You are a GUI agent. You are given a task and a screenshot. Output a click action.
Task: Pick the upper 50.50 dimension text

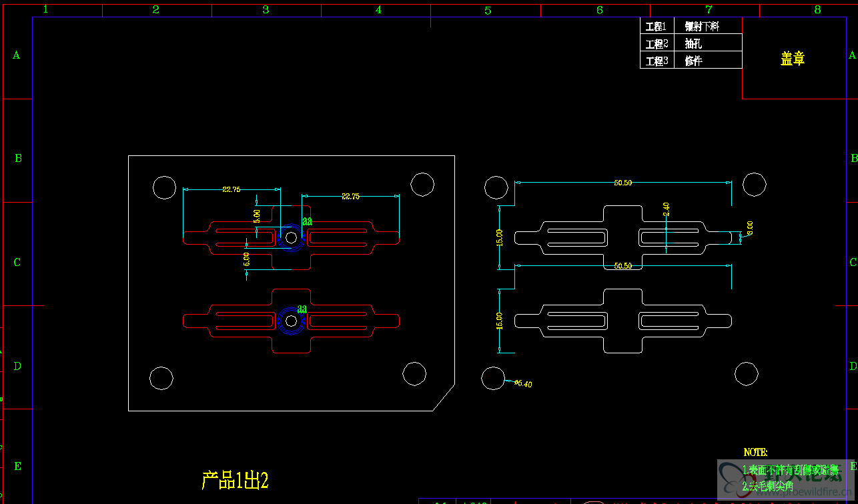coord(622,183)
